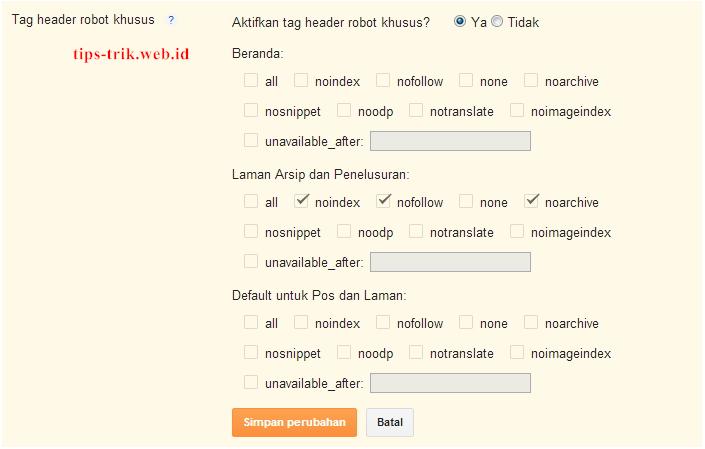Select the Tidak radio button
This screenshot has height=449, width=705.
497,21
